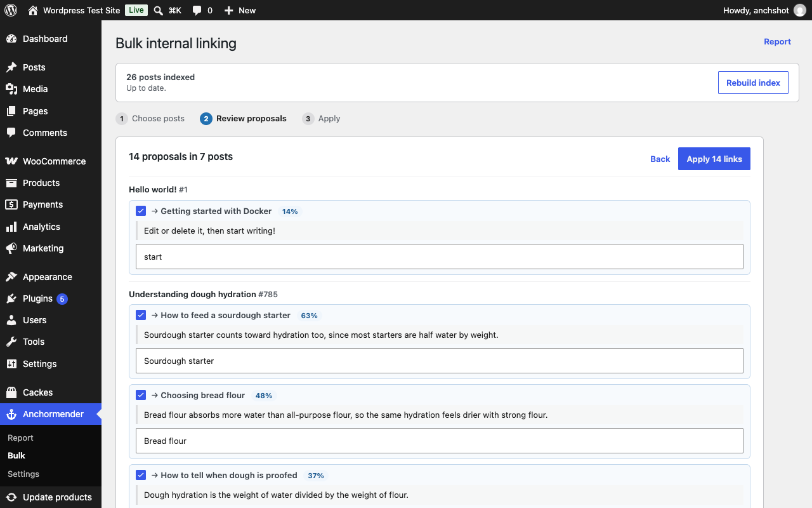Click Wordpress Test Site link
Viewport: 812px width, 508px height.
coord(82,10)
